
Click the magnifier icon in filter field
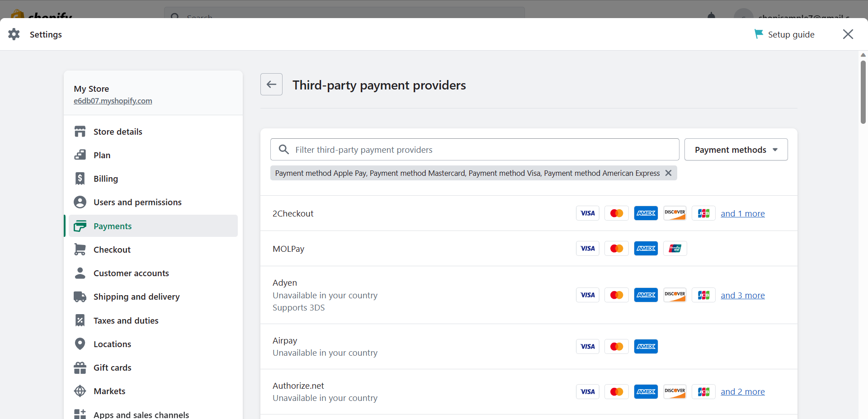coord(284,150)
